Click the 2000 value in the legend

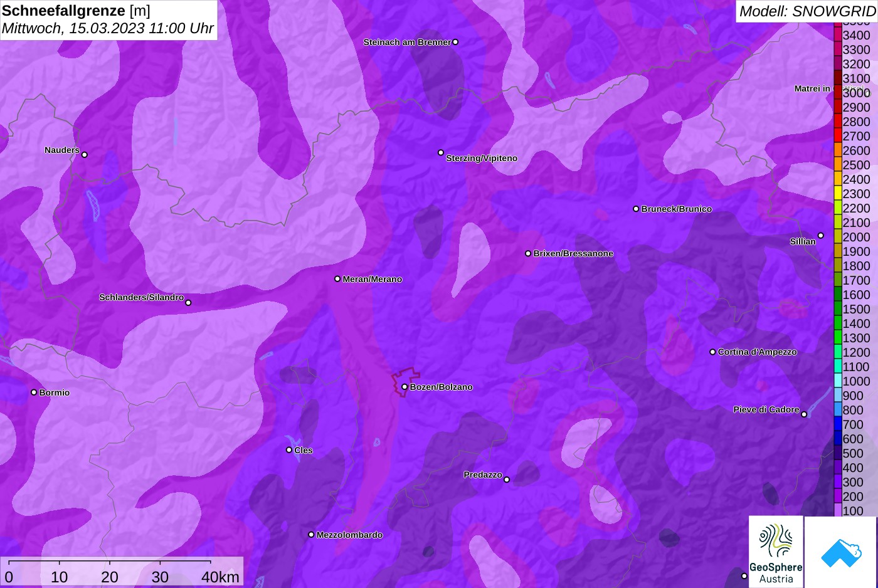(857, 237)
